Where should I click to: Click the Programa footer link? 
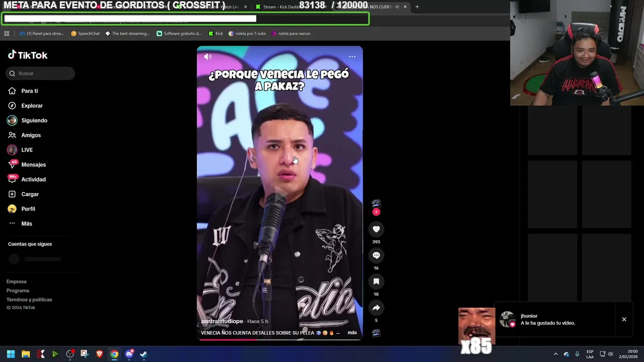(18, 291)
